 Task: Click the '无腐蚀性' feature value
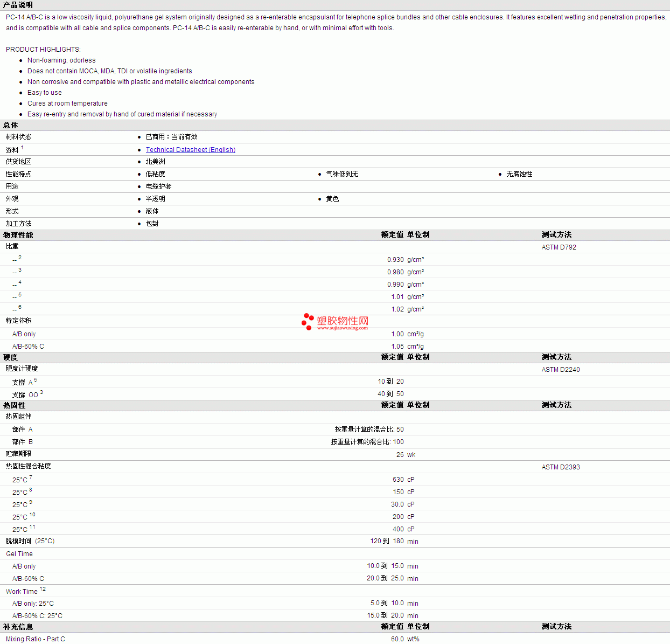519,174
